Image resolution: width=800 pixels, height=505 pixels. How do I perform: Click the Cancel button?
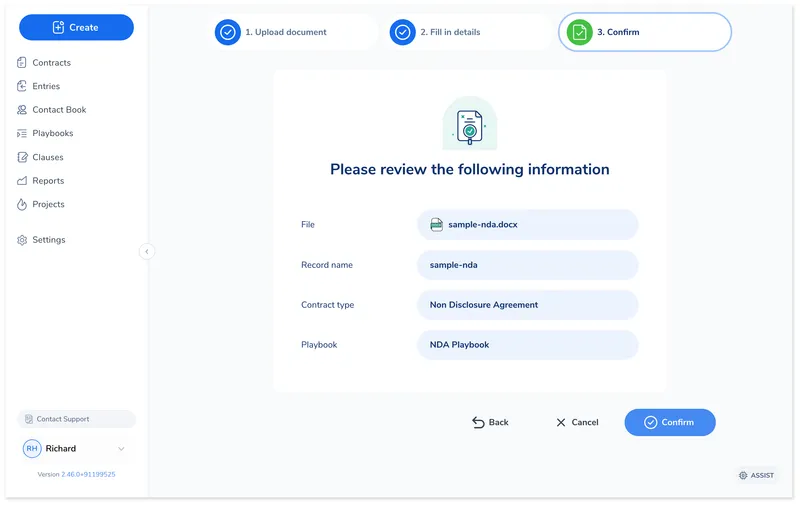pos(577,422)
